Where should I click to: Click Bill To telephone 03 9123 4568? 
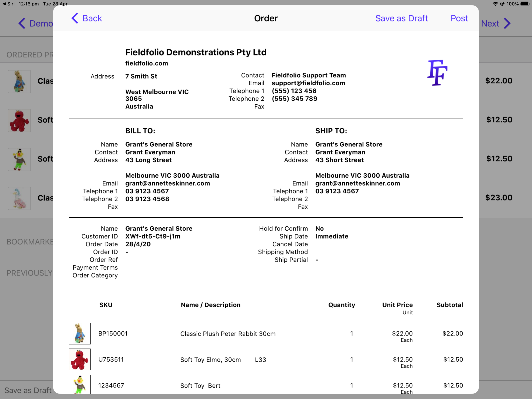point(147,199)
